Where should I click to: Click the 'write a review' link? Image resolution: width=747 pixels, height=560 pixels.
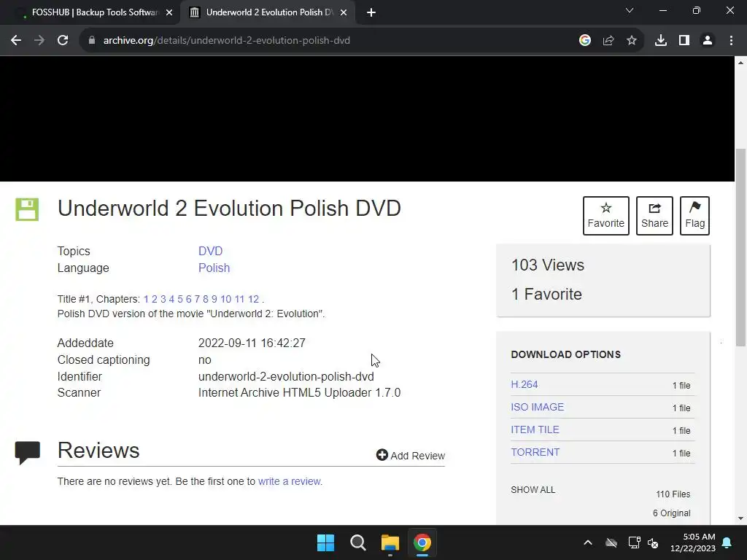point(289,481)
